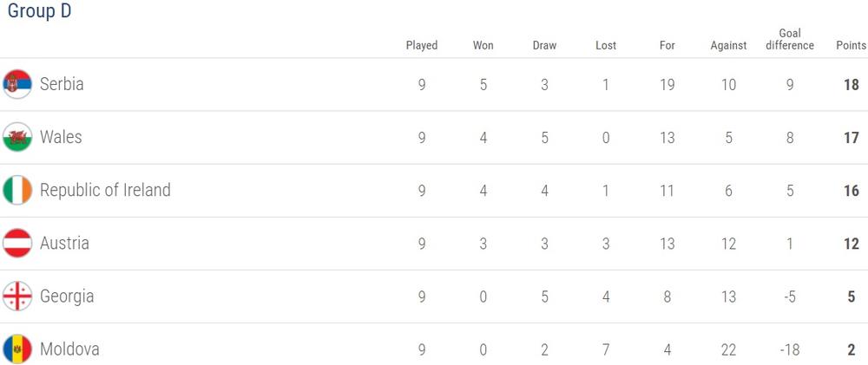Screen dimensions: 868x365
Task: Click the Group D heading
Action: coord(40,11)
